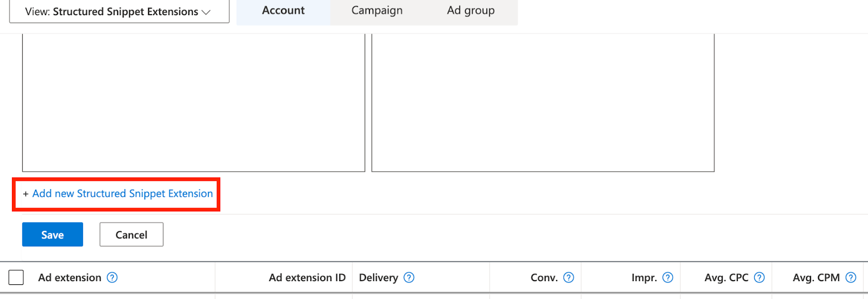Switch to the Account tab
Screen dimensions: 868x299
coord(283,11)
